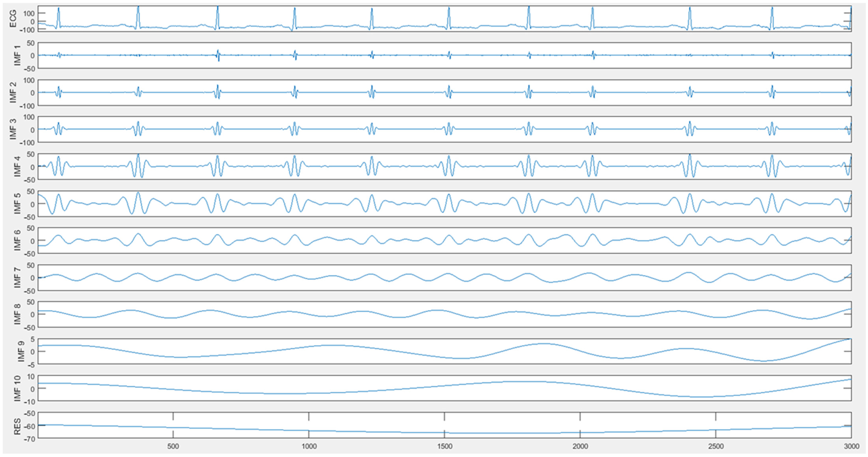Click the IMF 10 axis label
This screenshot has height=457, width=868.
(17, 388)
